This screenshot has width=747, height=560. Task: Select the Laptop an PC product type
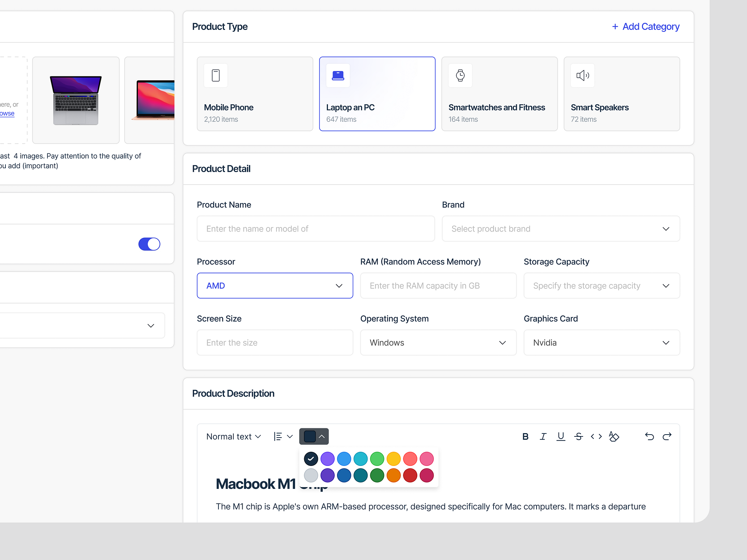click(377, 94)
